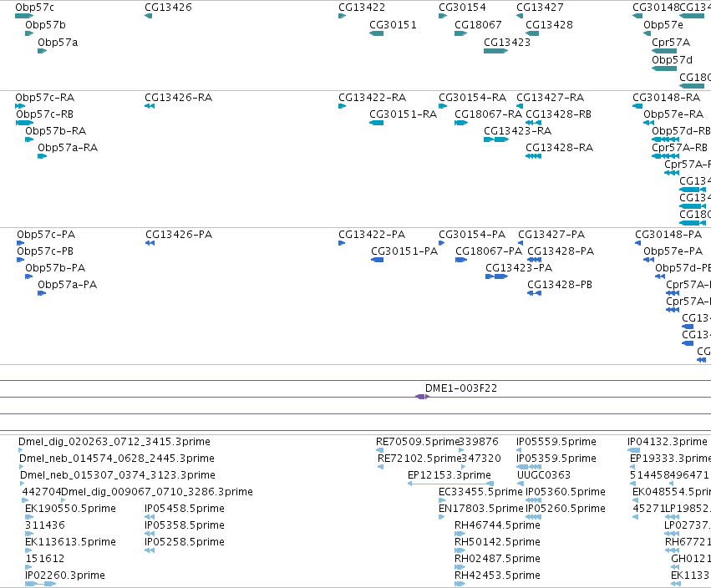Click the IP05559.5prime label
The height and width of the screenshot is (588, 711).
coord(556,442)
